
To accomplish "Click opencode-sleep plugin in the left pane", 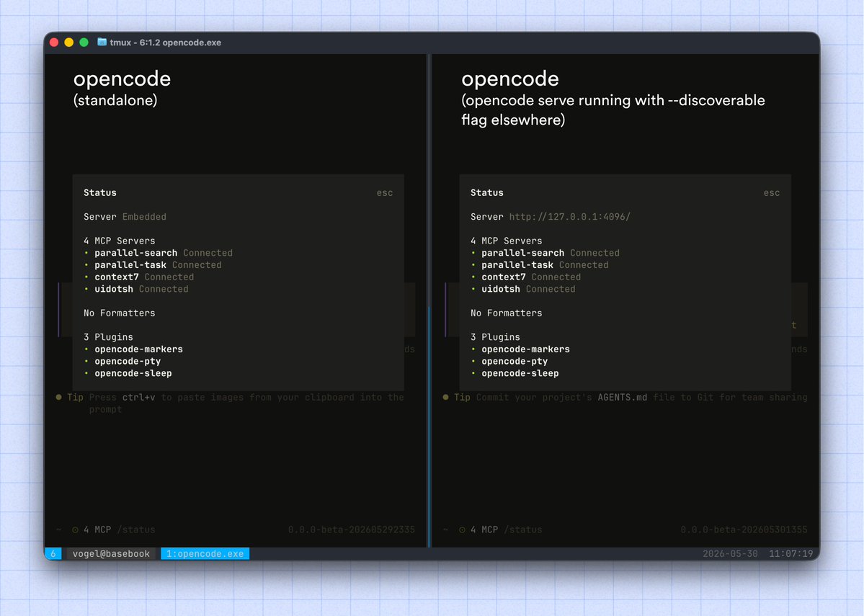I will tap(133, 374).
